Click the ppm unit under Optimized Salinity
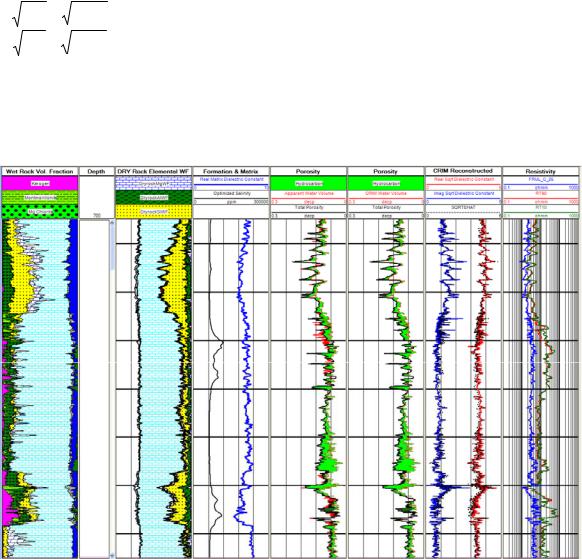582x559 pixels. [231, 202]
